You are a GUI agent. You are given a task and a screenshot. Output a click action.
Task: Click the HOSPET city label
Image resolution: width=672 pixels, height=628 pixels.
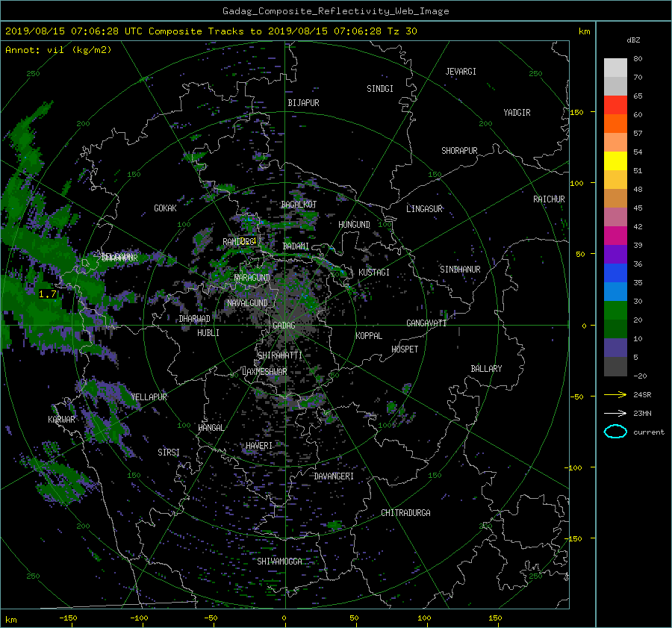click(x=405, y=349)
